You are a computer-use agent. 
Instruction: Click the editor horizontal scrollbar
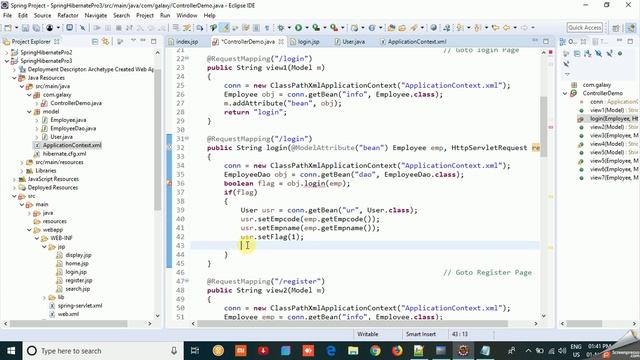pyautogui.click(x=353, y=324)
